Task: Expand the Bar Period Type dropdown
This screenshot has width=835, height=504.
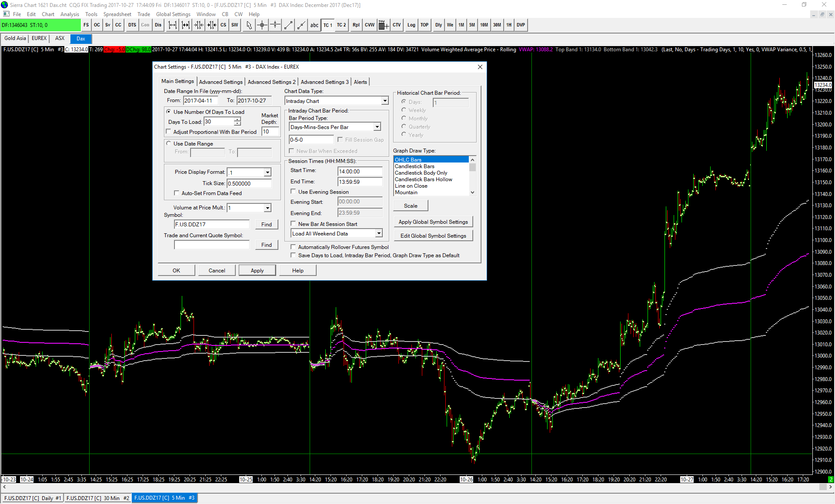Action: pos(377,127)
